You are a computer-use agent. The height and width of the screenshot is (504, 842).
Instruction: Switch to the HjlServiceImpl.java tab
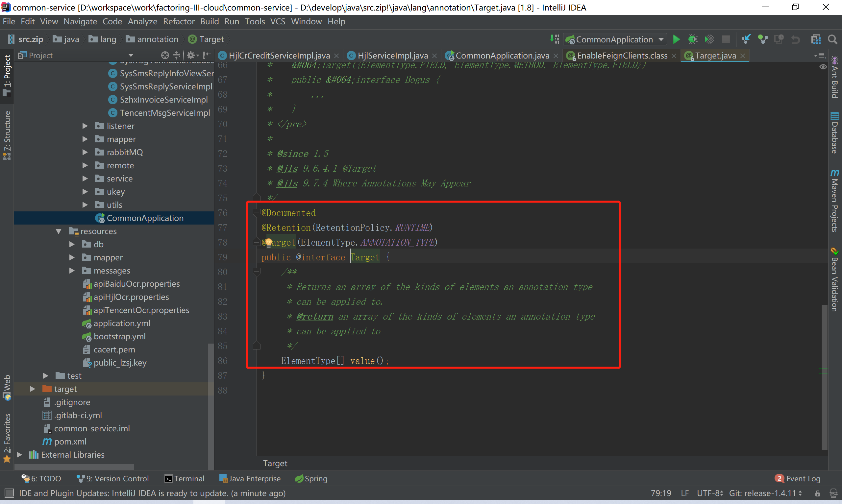click(x=392, y=55)
